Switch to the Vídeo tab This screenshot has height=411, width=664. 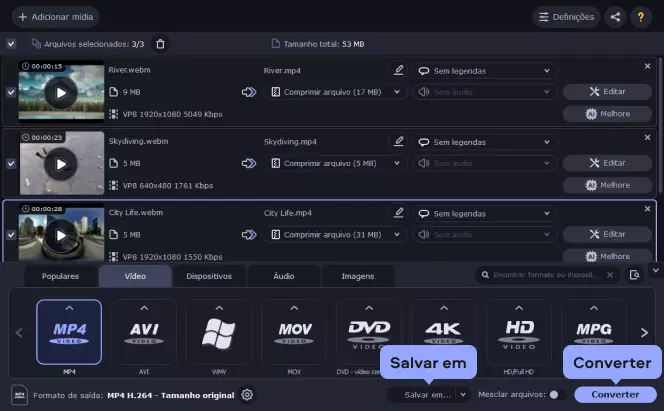pos(135,276)
